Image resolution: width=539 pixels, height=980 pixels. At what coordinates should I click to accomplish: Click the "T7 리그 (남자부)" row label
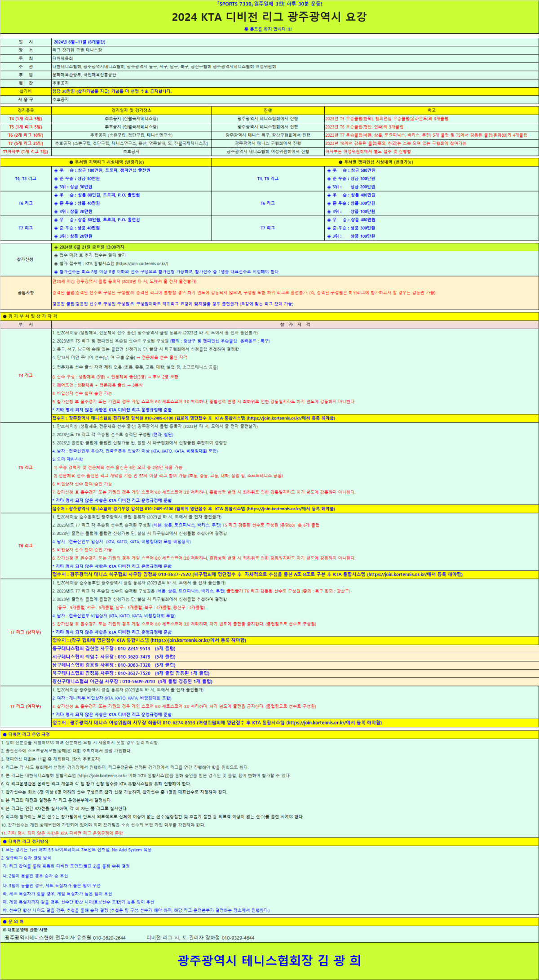click(26, 633)
